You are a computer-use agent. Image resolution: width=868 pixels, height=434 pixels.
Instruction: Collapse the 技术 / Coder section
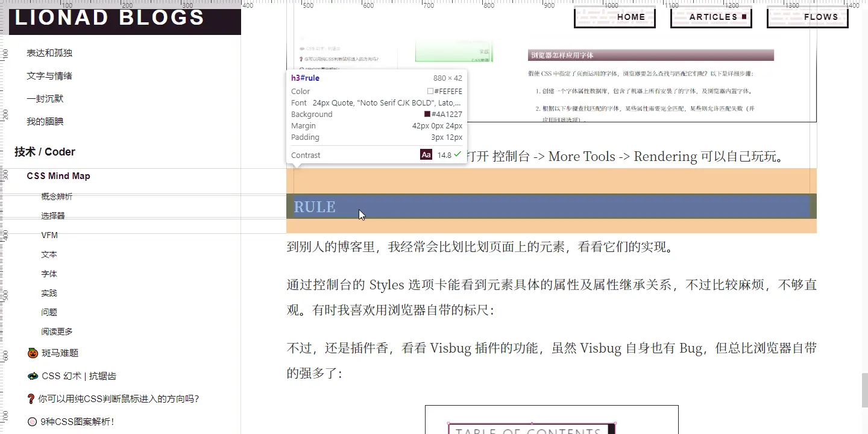[45, 152]
